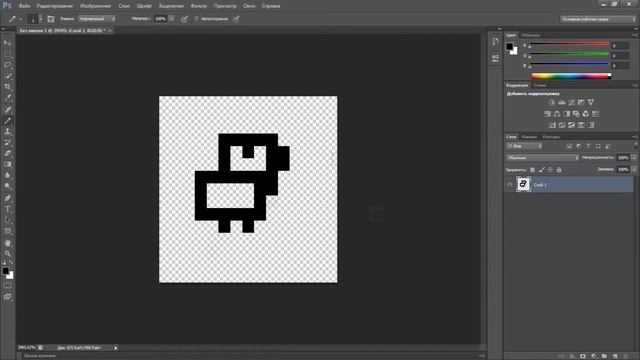Viewport: 640px width, 360px height.
Task: Select the Zoom tool
Action: (x=7, y=253)
